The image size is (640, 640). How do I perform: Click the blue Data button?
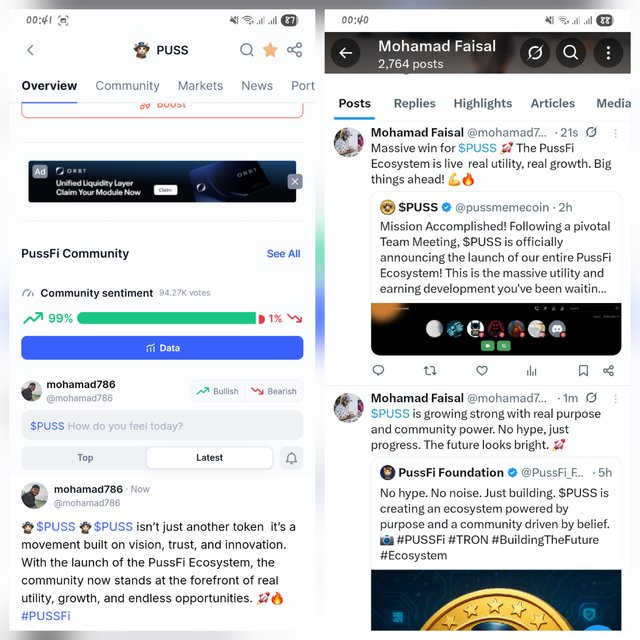coord(162,348)
